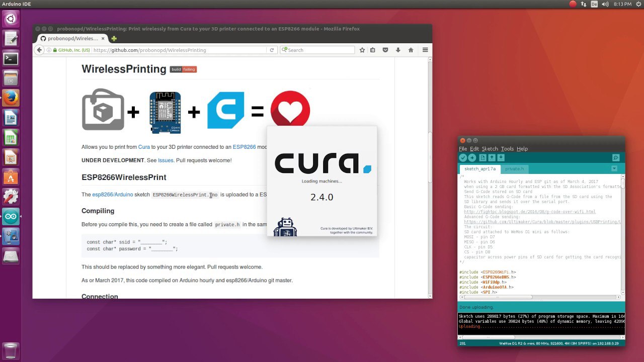
Task: Click the Firefox icon in the launcher
Action: click(11, 98)
